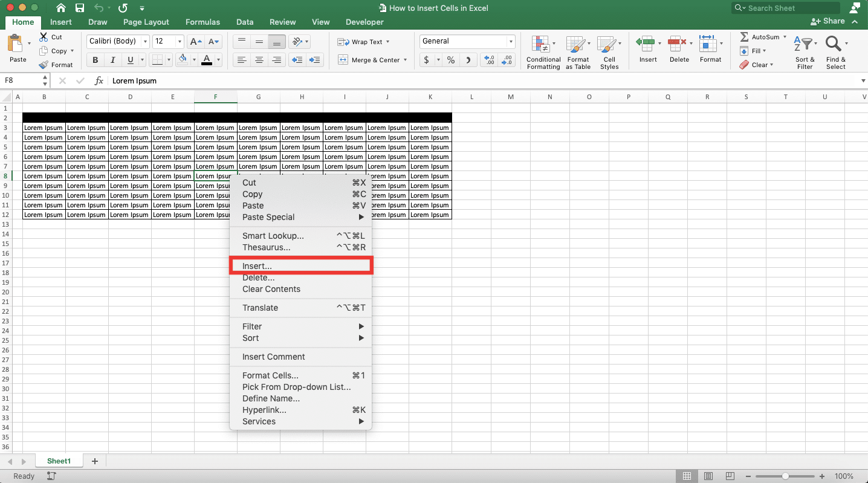Click the Decrease Decimal icon
The image size is (868, 483).
coord(507,60)
